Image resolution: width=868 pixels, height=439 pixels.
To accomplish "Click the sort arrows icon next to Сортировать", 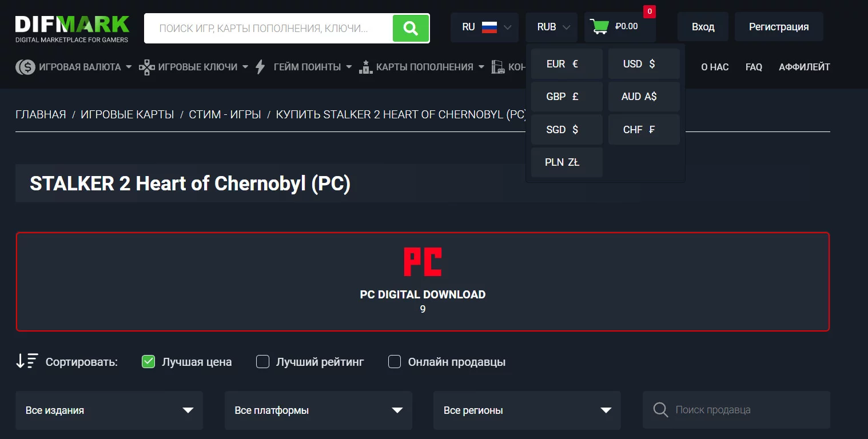I will coord(27,361).
